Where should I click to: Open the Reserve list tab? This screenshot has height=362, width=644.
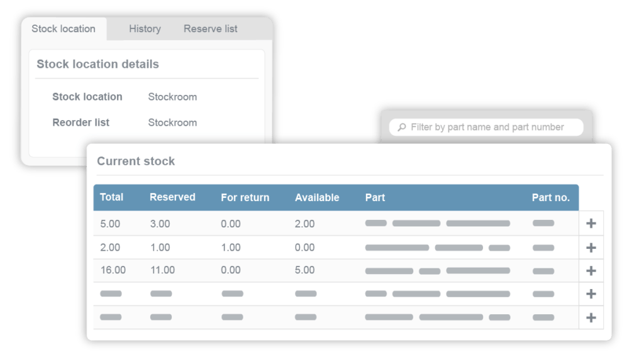pos(210,29)
